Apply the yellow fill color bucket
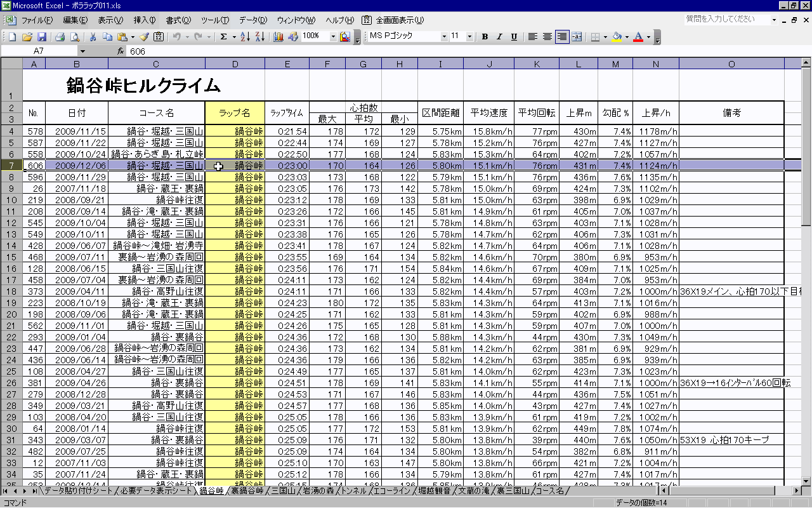 (617, 37)
